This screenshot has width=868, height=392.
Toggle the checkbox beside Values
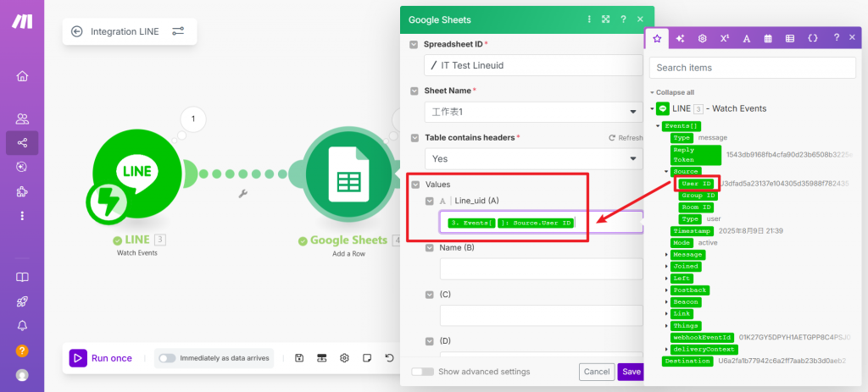click(x=414, y=184)
